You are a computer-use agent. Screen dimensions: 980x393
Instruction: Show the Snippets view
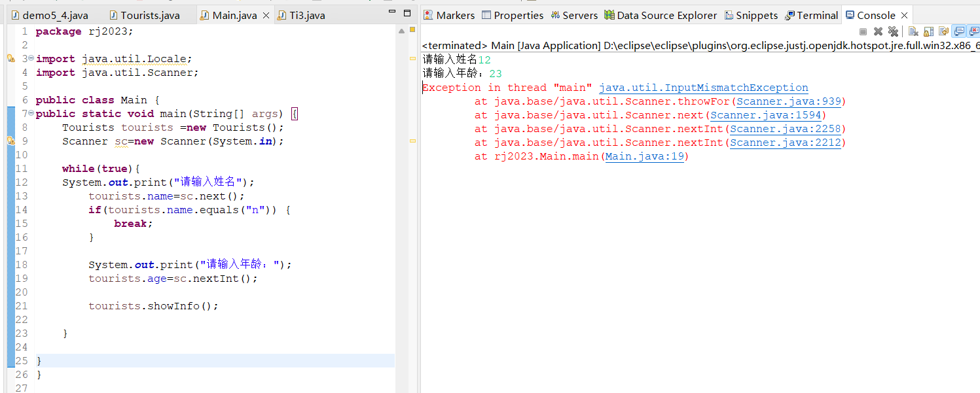tap(750, 15)
